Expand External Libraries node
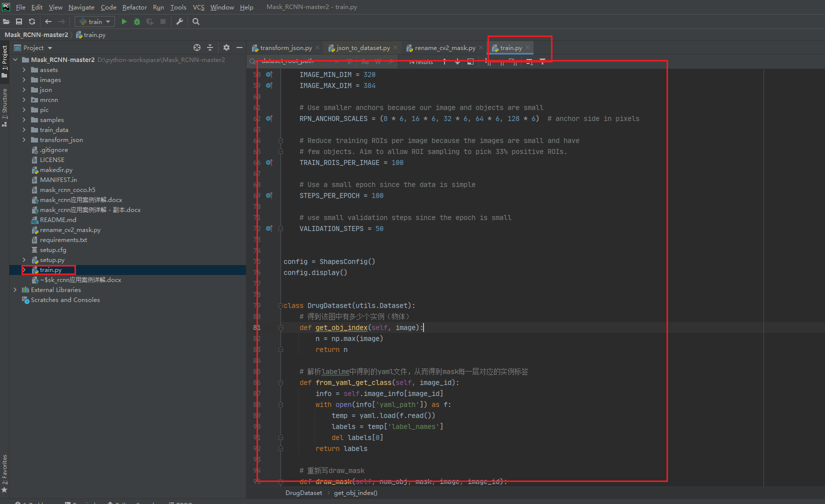The image size is (825, 504). tap(15, 290)
